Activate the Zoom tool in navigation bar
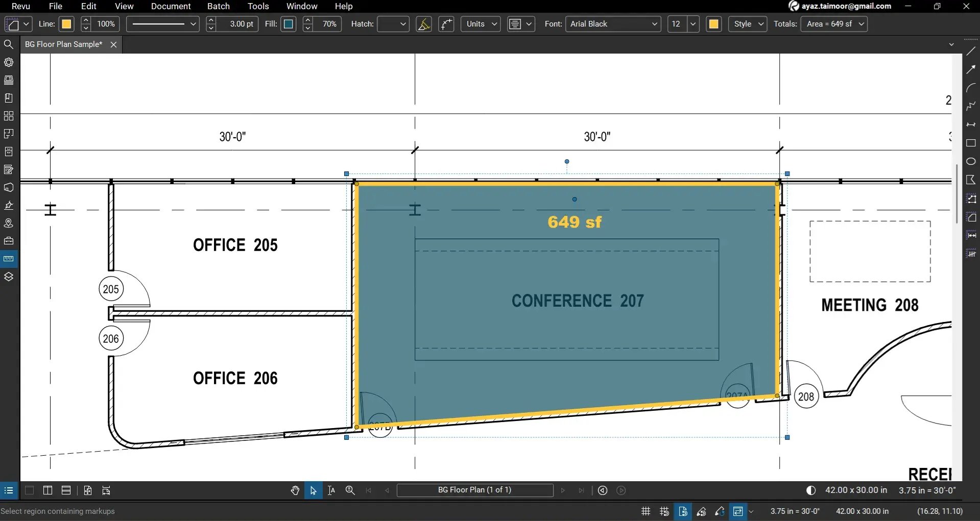980x521 pixels. click(x=350, y=490)
